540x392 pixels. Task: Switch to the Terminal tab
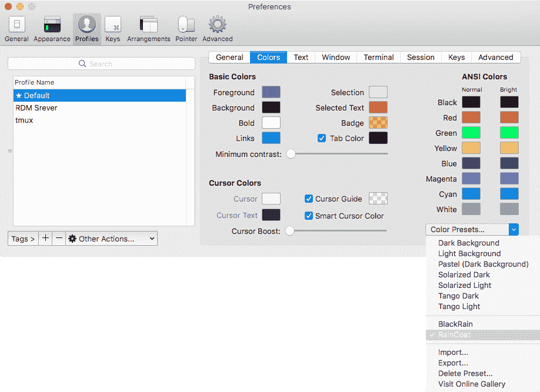378,57
